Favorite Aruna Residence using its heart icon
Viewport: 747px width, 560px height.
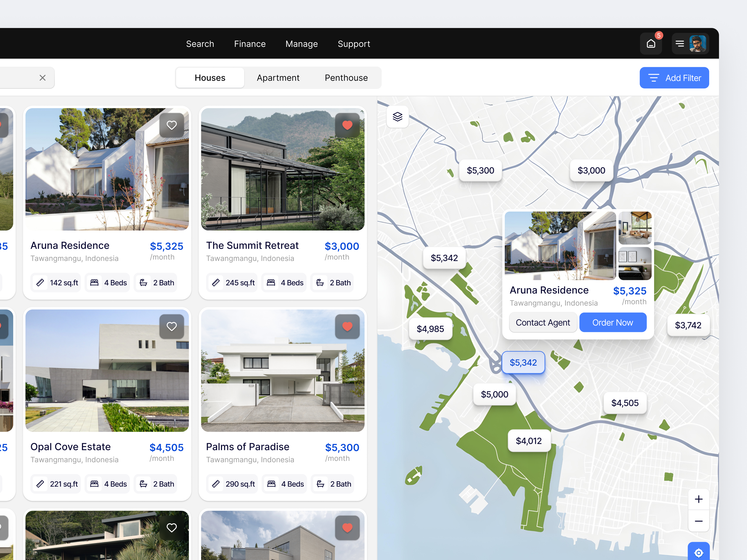tap(172, 125)
